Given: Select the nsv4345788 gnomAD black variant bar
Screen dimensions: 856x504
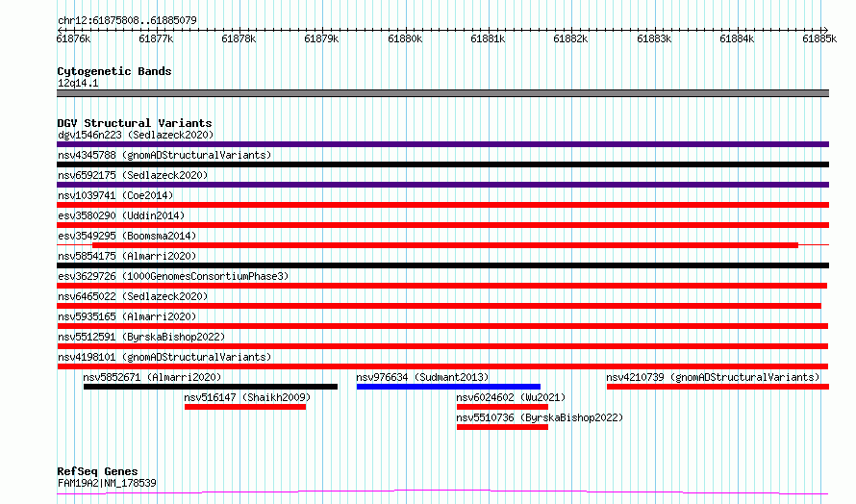Looking at the screenshot, I should coord(442,164).
